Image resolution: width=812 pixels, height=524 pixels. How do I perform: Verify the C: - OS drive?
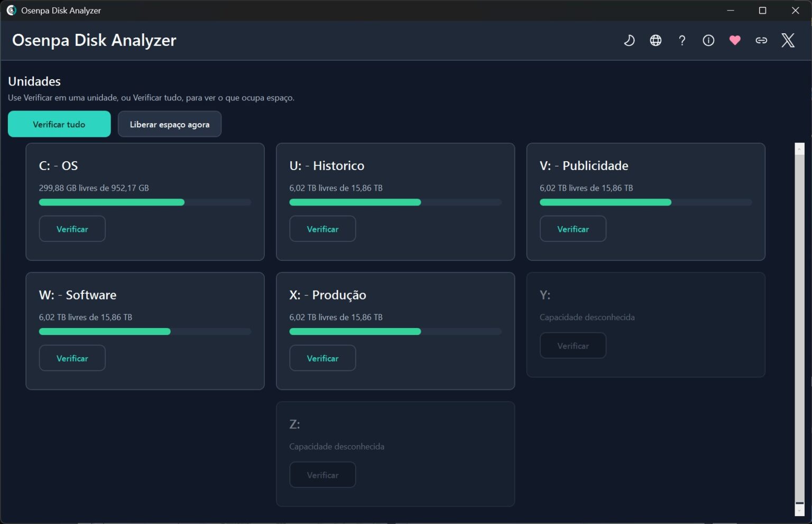72,229
